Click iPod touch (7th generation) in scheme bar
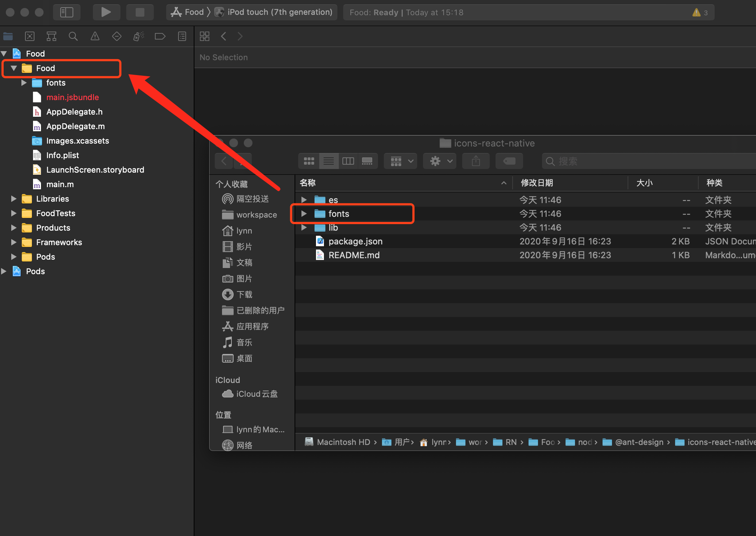The width and height of the screenshot is (756, 536). 279,12
